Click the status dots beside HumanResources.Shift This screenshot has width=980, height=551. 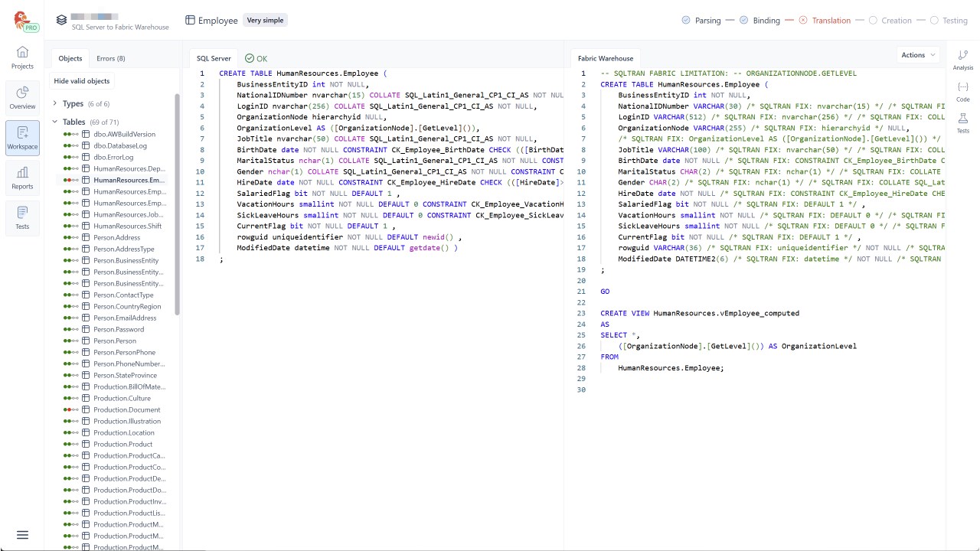coord(71,226)
